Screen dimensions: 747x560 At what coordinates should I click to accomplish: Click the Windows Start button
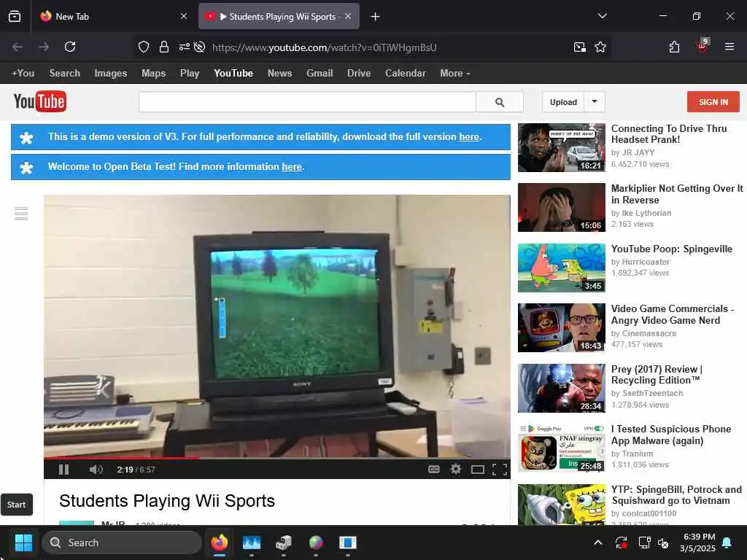[23, 542]
